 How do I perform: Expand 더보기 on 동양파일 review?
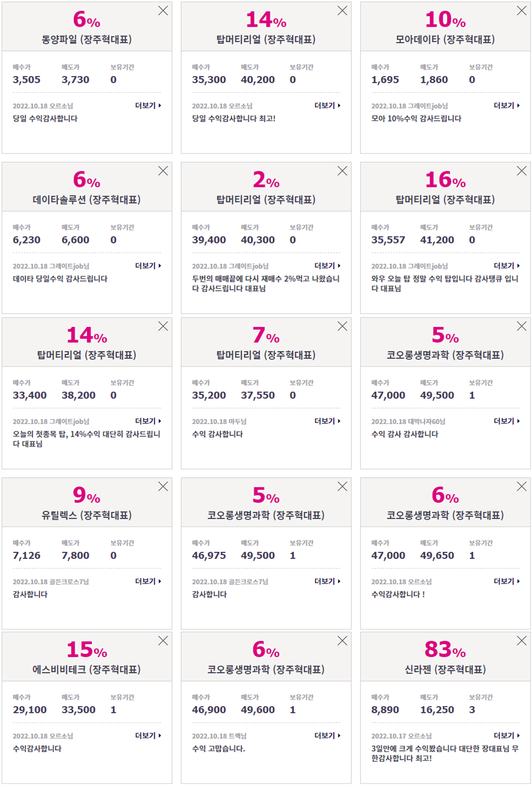click(x=148, y=106)
